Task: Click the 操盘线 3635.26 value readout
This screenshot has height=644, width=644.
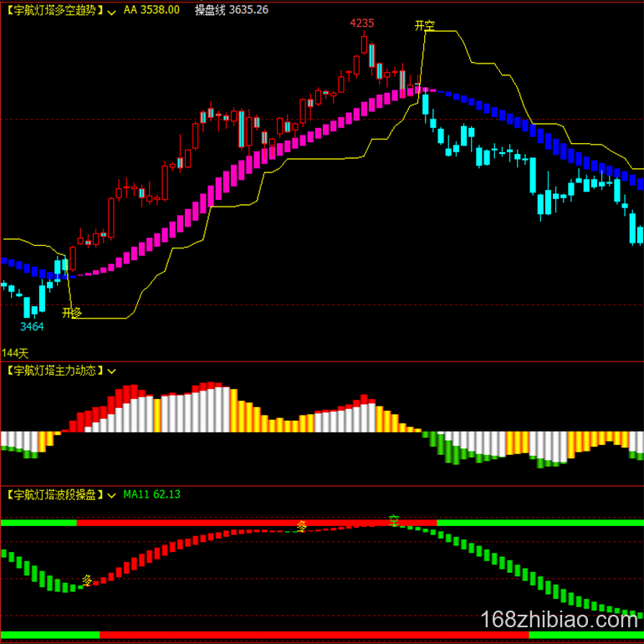Action: point(231,10)
